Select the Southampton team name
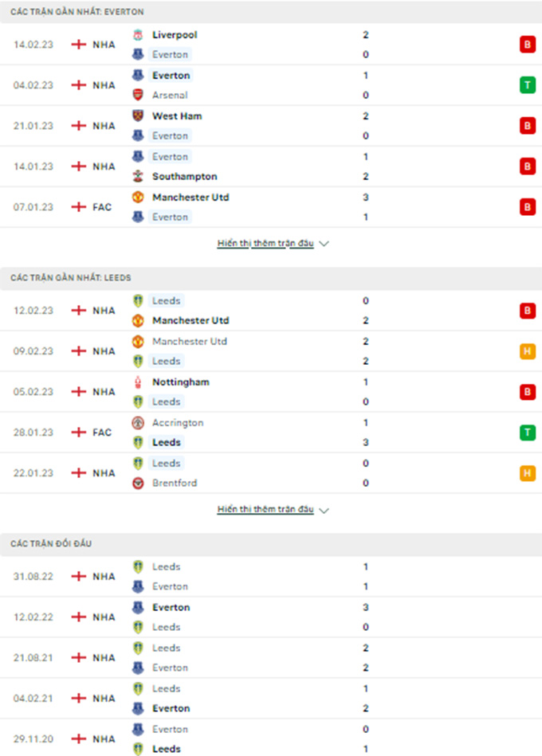 point(185,177)
